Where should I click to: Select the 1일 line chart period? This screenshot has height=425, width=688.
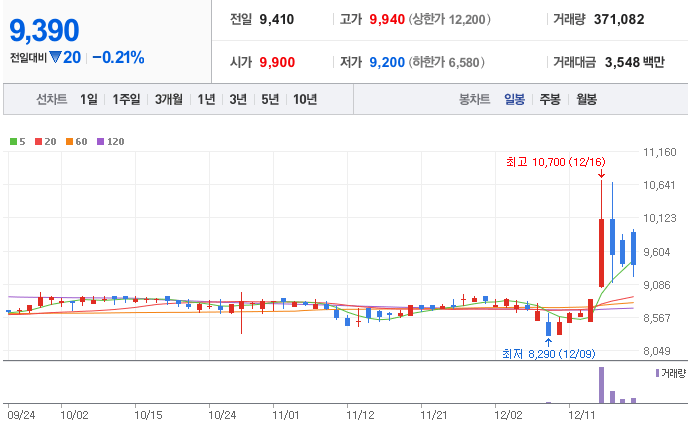tap(89, 99)
